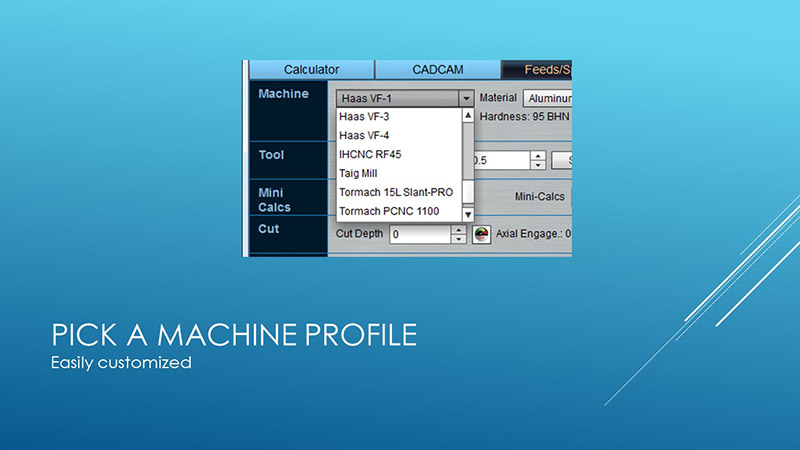This screenshot has width=800, height=450.
Task: Switch to the CADCAM tab
Action: click(437, 70)
